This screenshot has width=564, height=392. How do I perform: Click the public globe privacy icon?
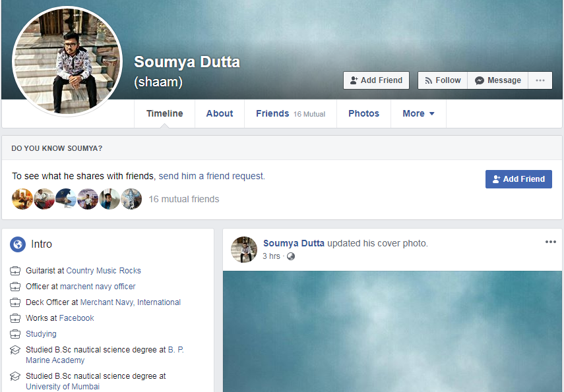pyautogui.click(x=291, y=256)
